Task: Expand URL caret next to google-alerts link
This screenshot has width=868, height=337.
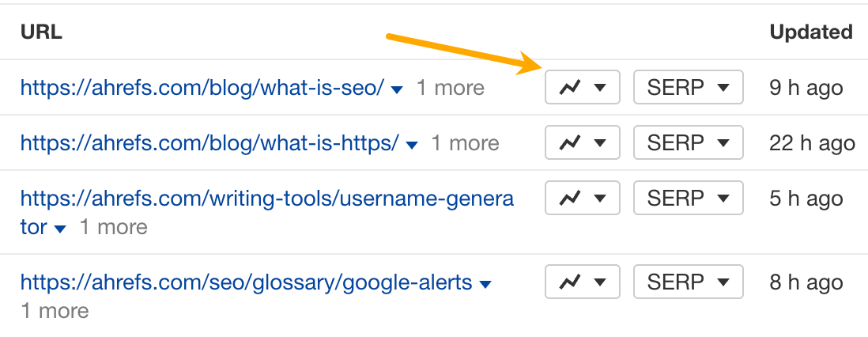Action: pos(486,284)
